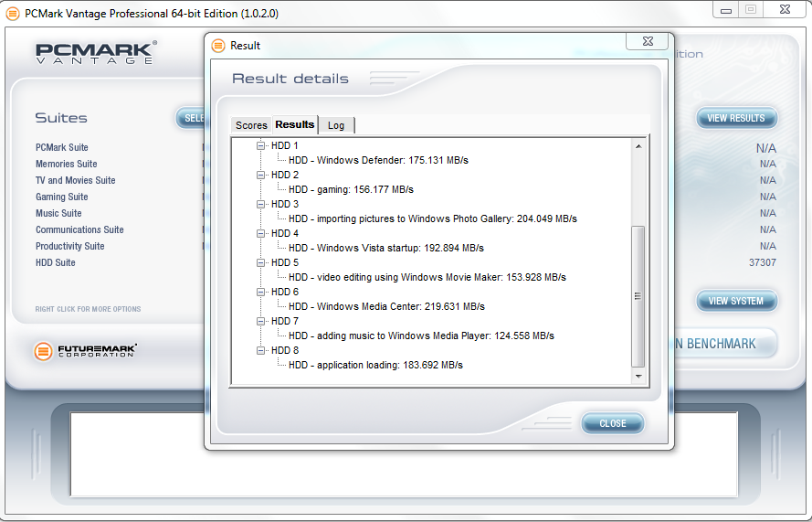The width and height of the screenshot is (812, 522).
Task: Click the HDD Suite score 37307
Action: [763, 262]
